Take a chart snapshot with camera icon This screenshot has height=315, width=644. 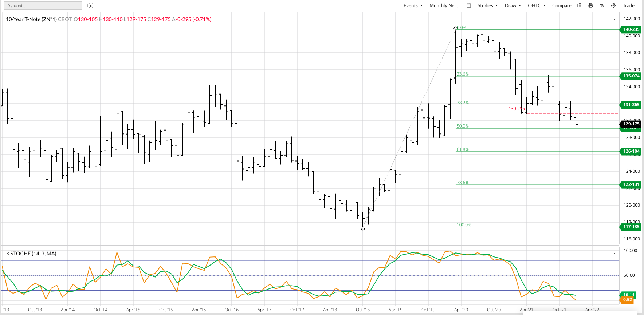580,5
